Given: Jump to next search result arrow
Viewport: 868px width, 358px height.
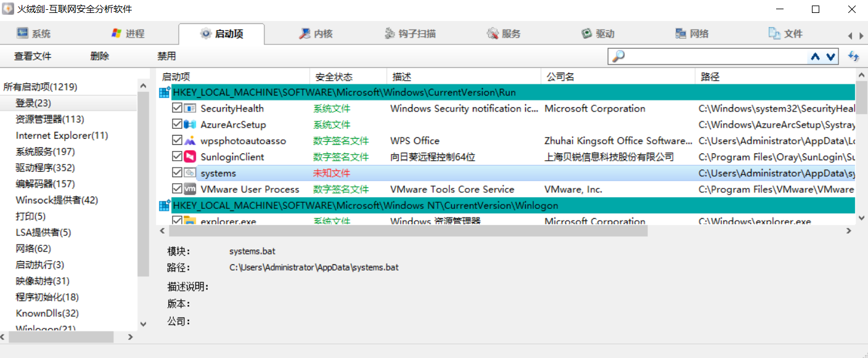Looking at the screenshot, I should [830, 57].
